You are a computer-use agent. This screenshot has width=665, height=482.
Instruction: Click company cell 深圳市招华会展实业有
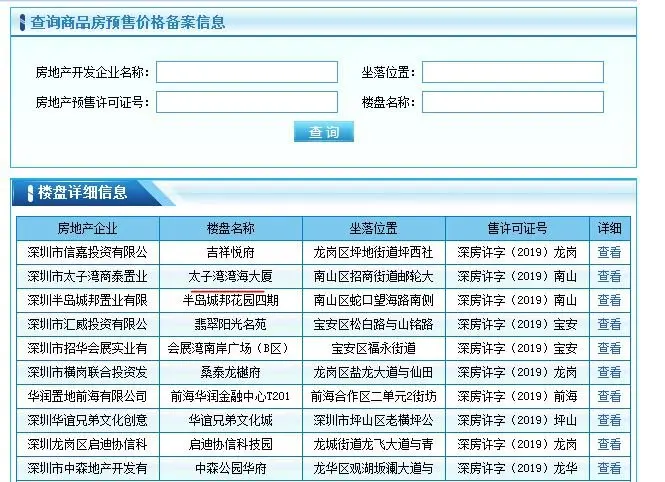pos(88,348)
